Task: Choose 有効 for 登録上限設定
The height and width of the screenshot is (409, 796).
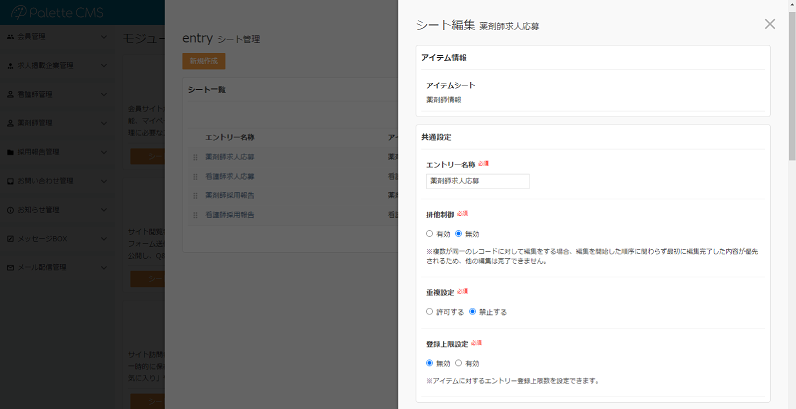Action: 458,363
